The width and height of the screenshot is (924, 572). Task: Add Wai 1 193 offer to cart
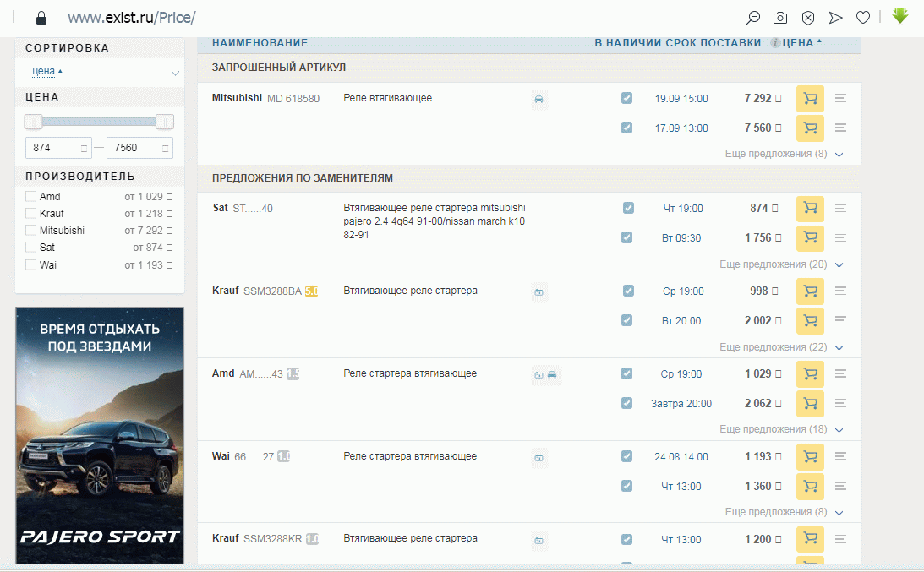(x=810, y=457)
